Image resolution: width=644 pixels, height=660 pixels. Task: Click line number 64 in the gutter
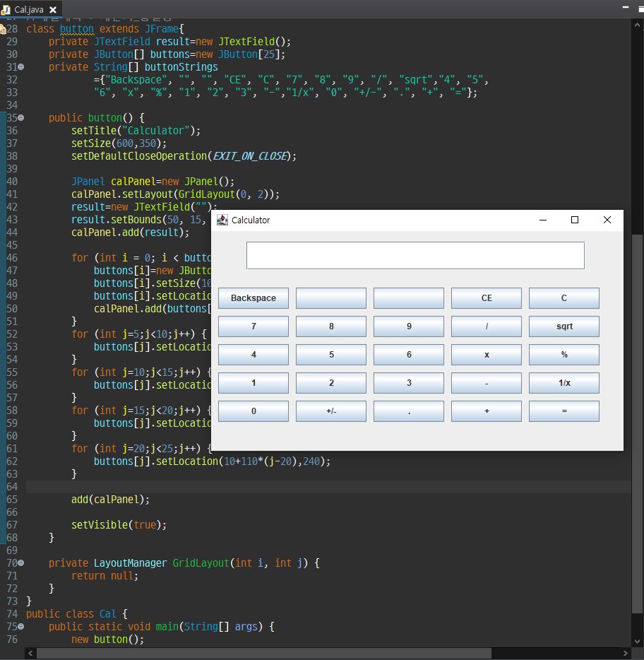12,487
